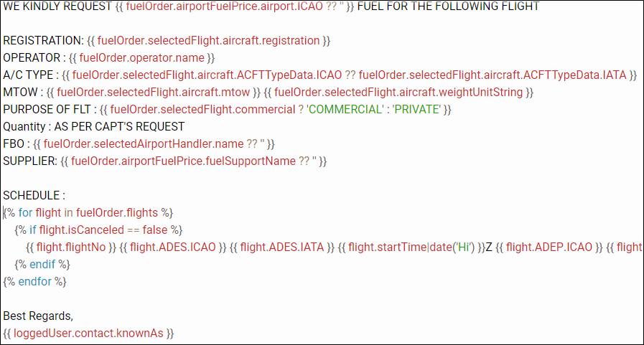
Task: Click the weightUnitString variable
Action: pos(398,93)
